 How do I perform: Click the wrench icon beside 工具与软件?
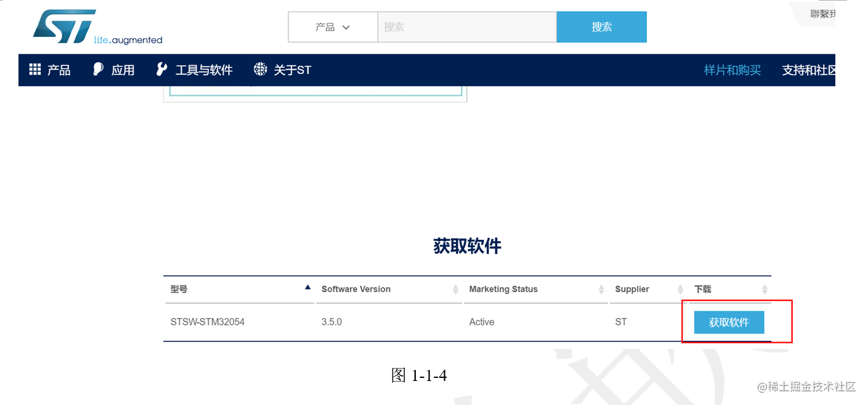pyautogui.click(x=162, y=70)
